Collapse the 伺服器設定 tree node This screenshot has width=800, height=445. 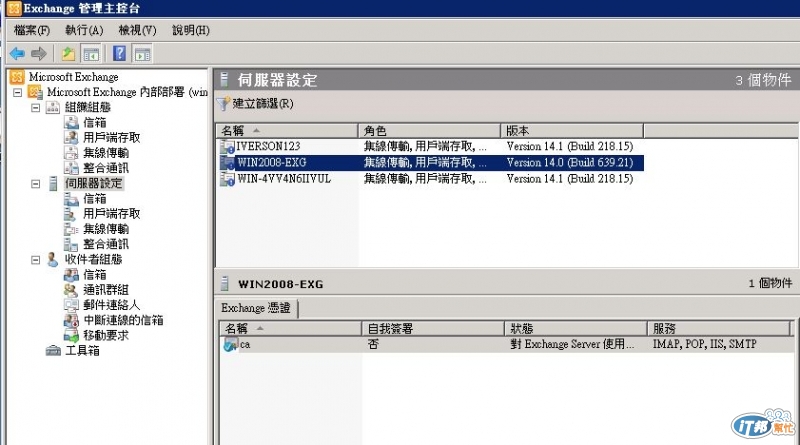(x=35, y=184)
